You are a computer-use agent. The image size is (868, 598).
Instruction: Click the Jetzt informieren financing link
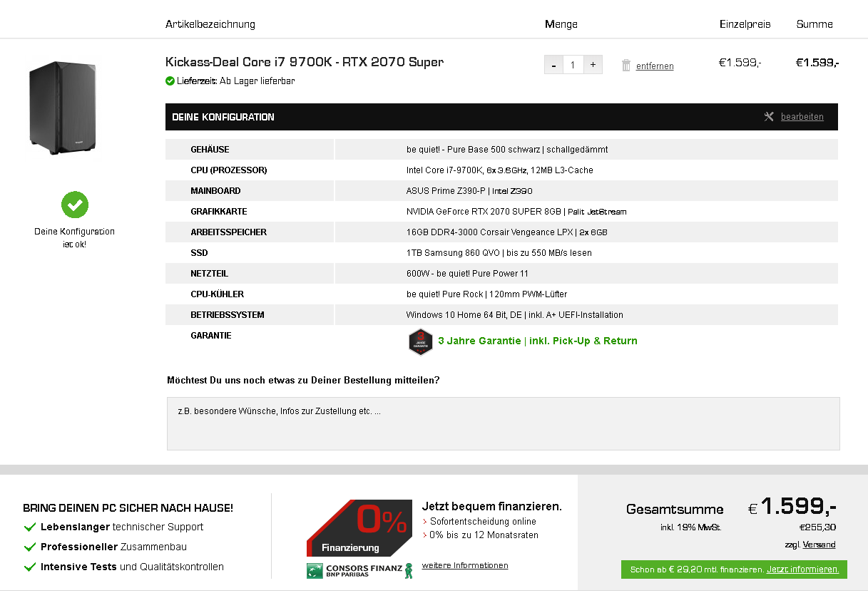[803, 569]
